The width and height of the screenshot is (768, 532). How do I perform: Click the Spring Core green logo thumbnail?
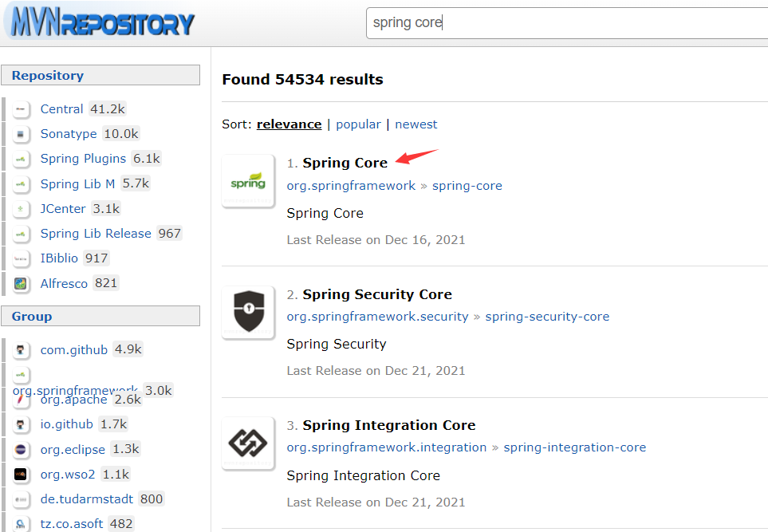click(x=248, y=181)
